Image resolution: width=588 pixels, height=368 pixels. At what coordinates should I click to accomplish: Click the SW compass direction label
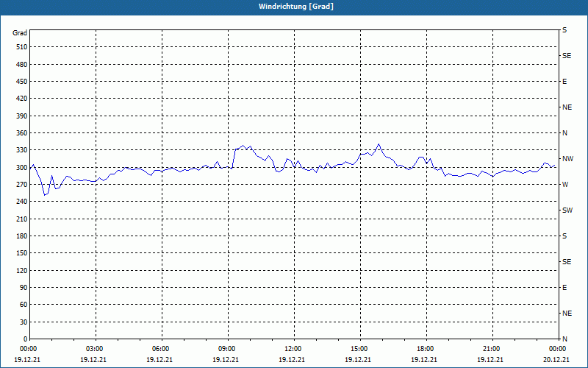pyautogui.click(x=567, y=210)
